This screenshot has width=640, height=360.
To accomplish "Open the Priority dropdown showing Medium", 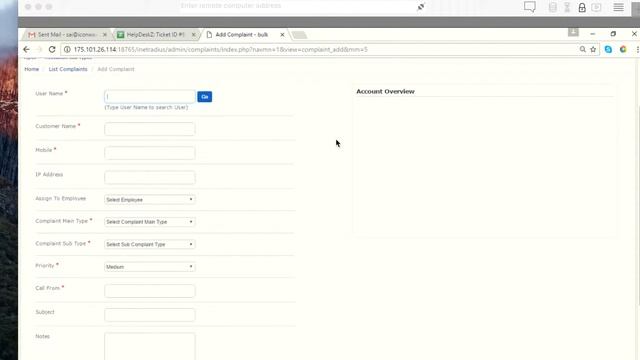I will pyautogui.click(x=150, y=267).
